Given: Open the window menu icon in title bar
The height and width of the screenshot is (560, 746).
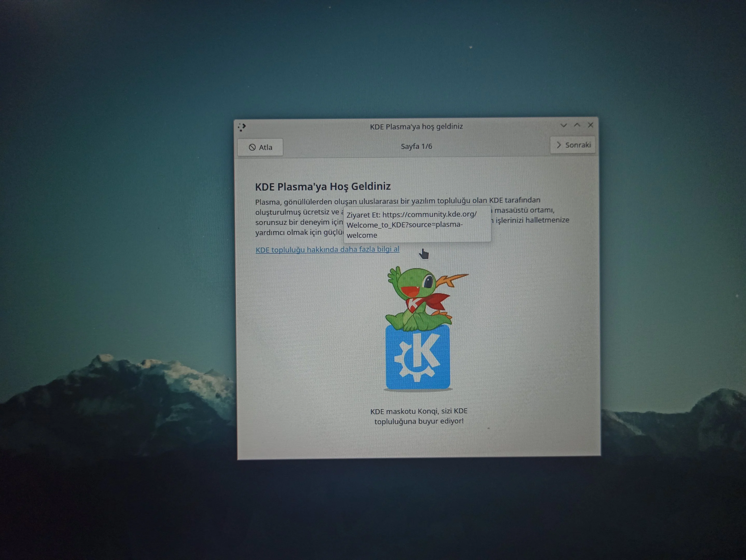Looking at the screenshot, I should (242, 127).
